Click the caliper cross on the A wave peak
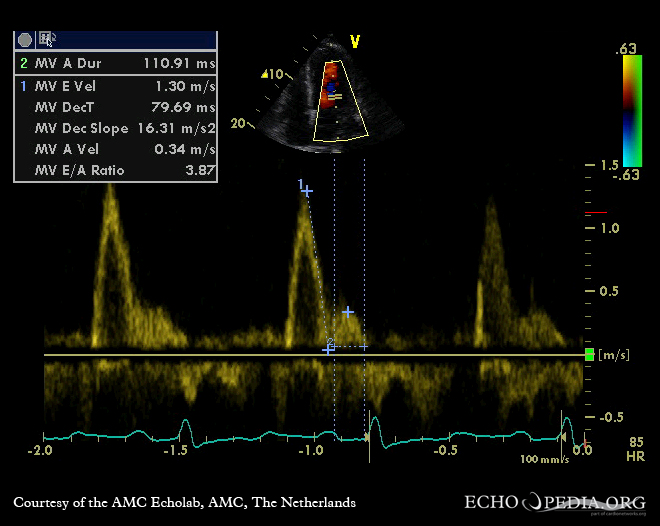660x526 pixels. (x=348, y=312)
